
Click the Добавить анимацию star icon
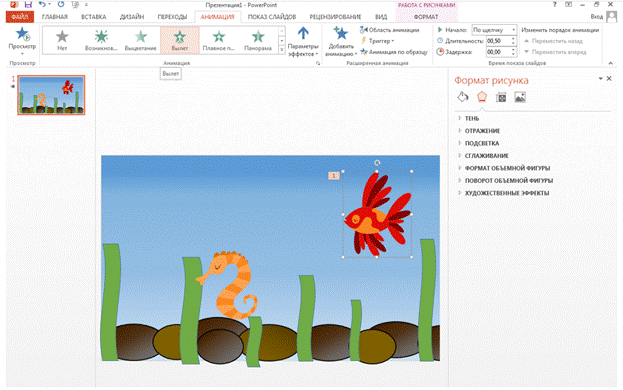(x=340, y=33)
